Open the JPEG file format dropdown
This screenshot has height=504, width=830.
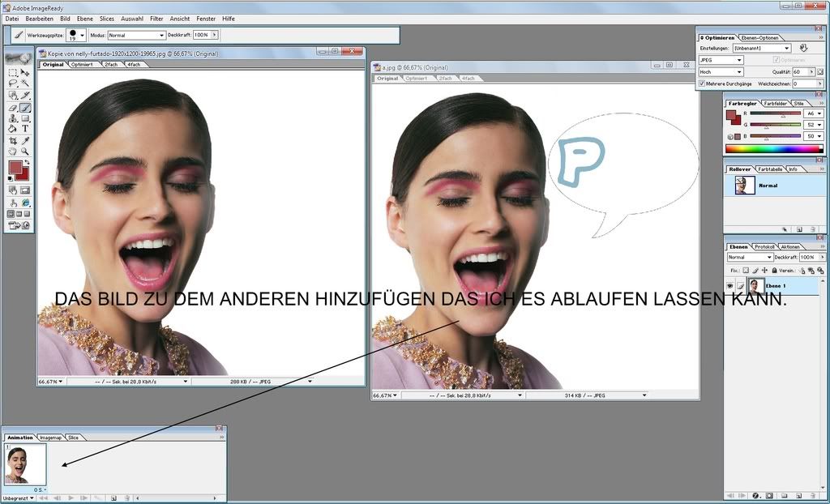[x=721, y=60]
